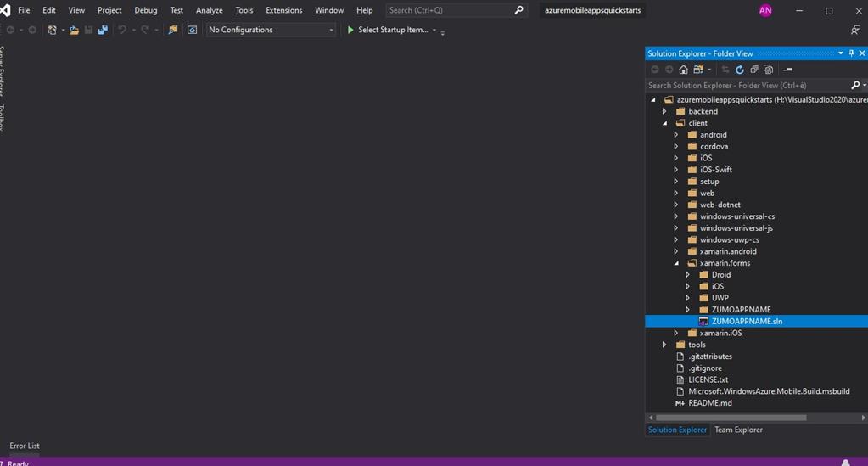Click the Home icon in Solution Explorer
Screen dimensions: 868x466
point(684,70)
